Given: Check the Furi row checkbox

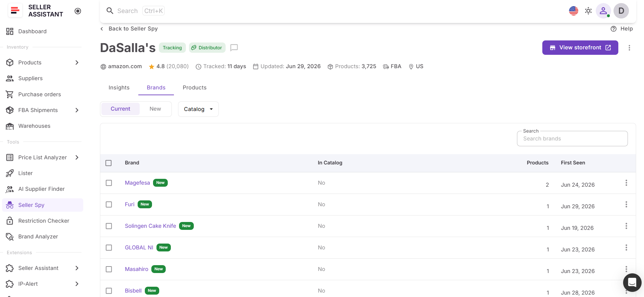Looking at the screenshot, I should (109, 205).
